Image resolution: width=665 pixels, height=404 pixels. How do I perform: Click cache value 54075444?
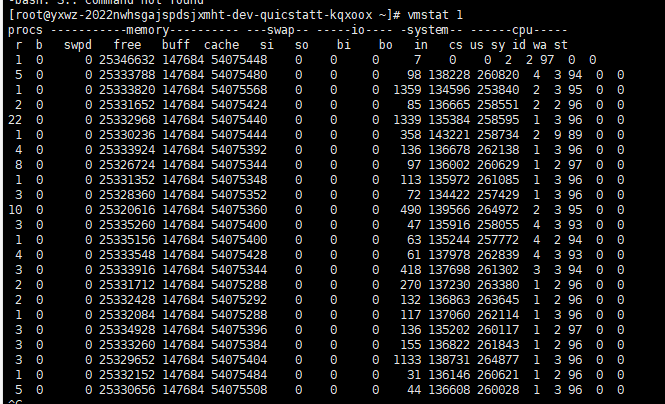(239, 135)
